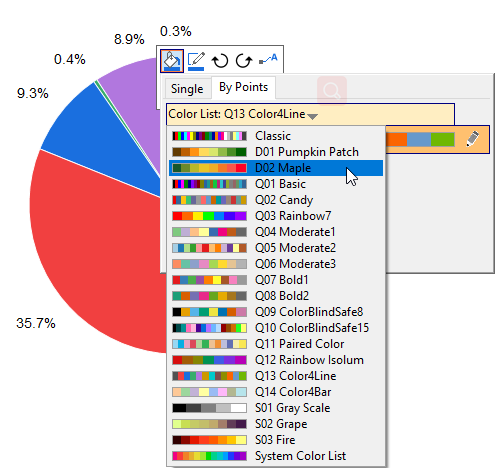The image size is (496, 468).
Task: Apply the Q13 Color4Line list
Action: [276, 376]
